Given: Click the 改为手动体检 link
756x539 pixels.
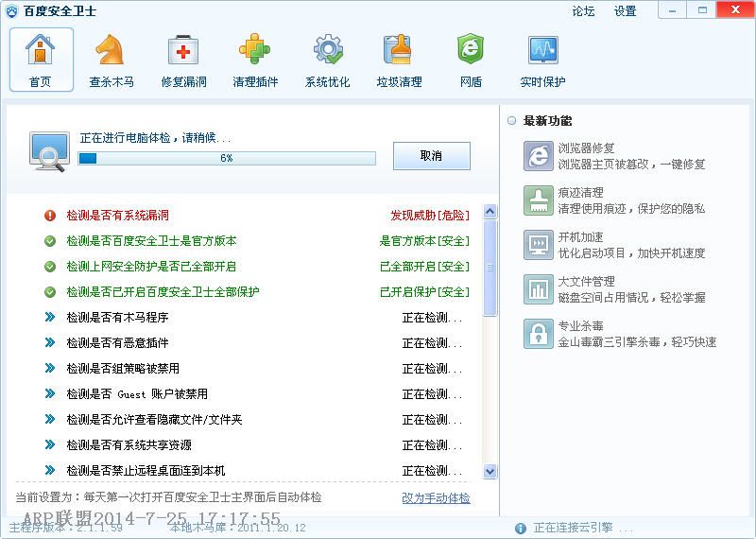Looking at the screenshot, I should 436,498.
